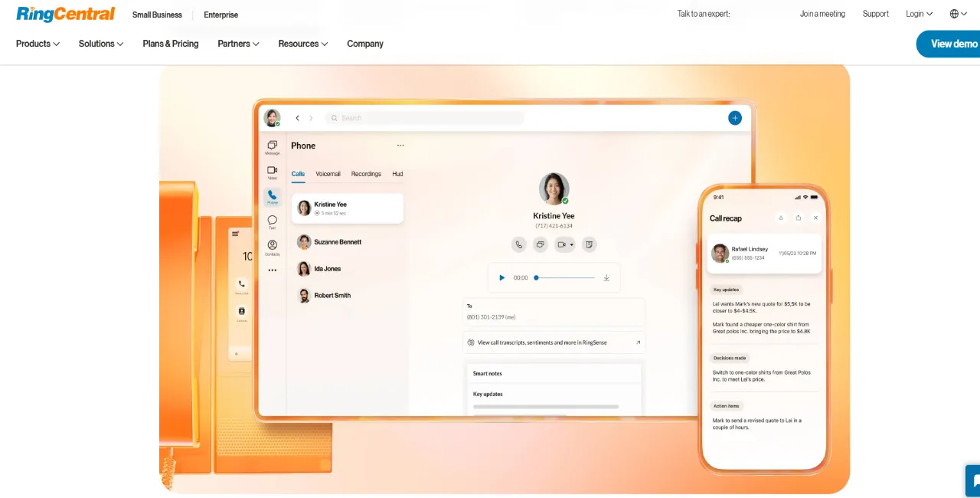980x498 pixels.
Task: Click the Rafael Lindsey contact card
Action: pos(763,254)
